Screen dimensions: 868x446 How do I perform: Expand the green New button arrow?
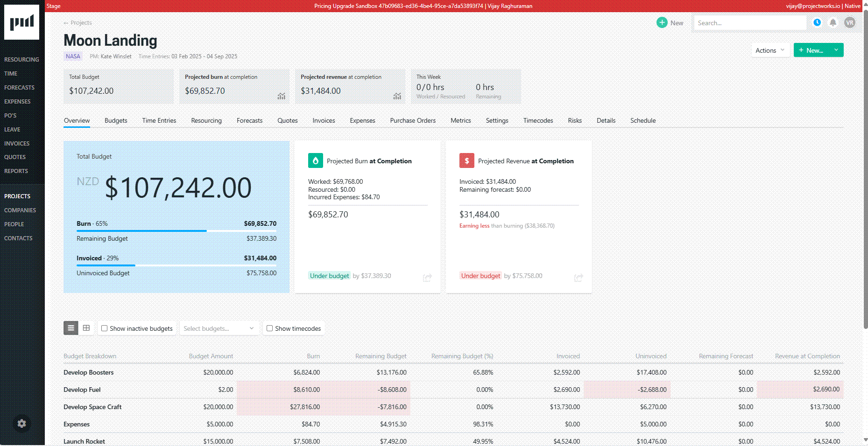836,50
